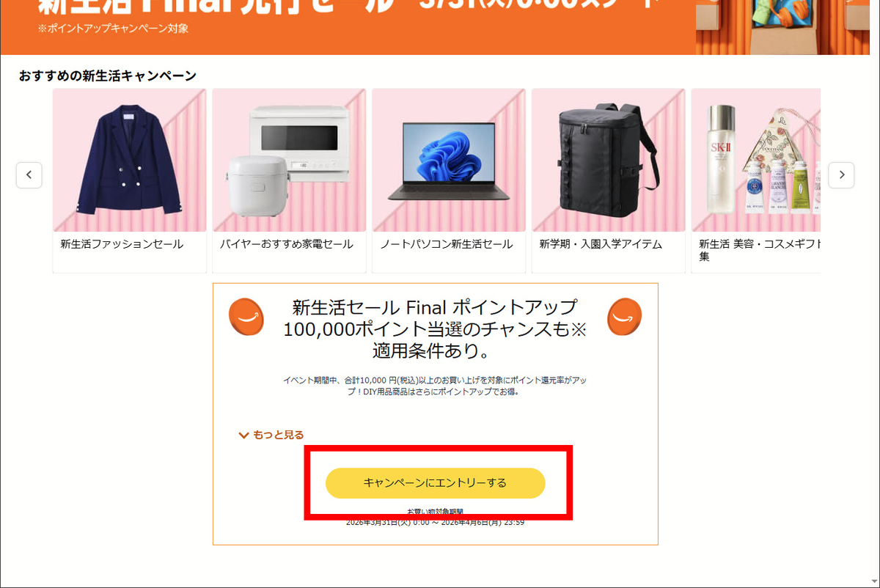Click the 新生活ファッションセール link
The height and width of the screenshot is (588, 880).
122,244
